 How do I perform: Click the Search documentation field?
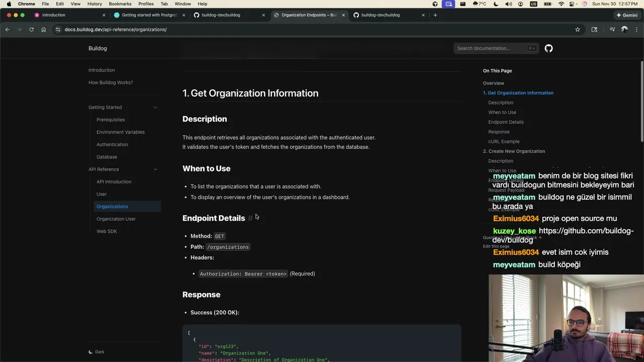496,48
